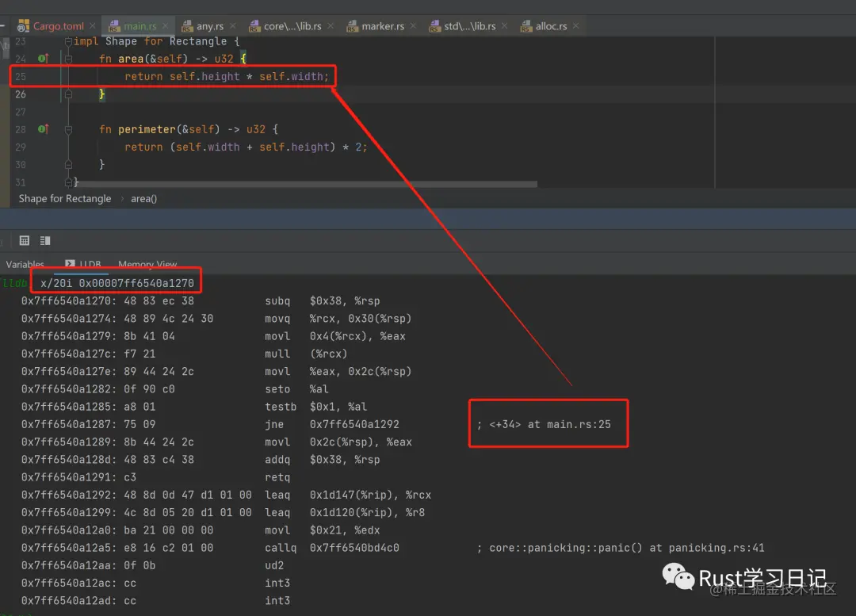The height and width of the screenshot is (616, 856).
Task: Place cursor on 'return self.height * self.width;'
Action: point(227,76)
